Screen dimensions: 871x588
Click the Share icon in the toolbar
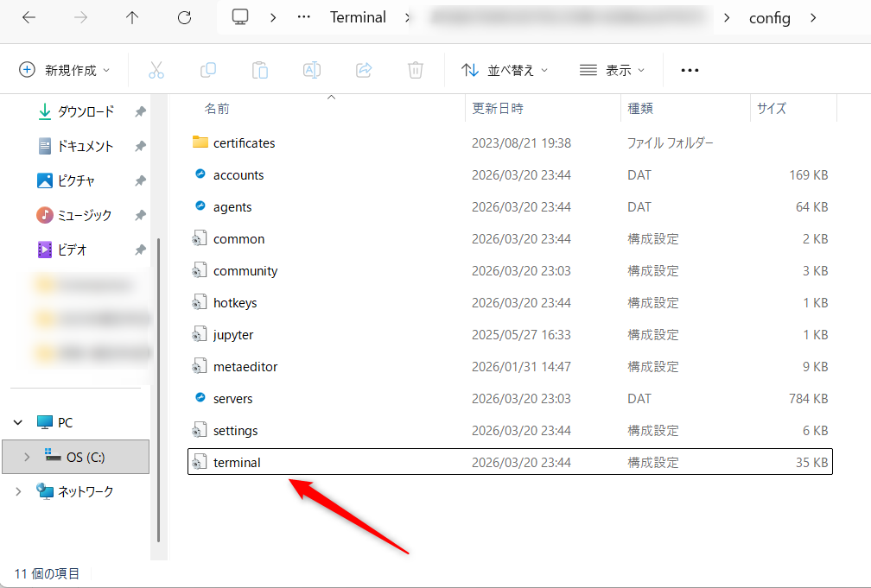[x=363, y=70]
